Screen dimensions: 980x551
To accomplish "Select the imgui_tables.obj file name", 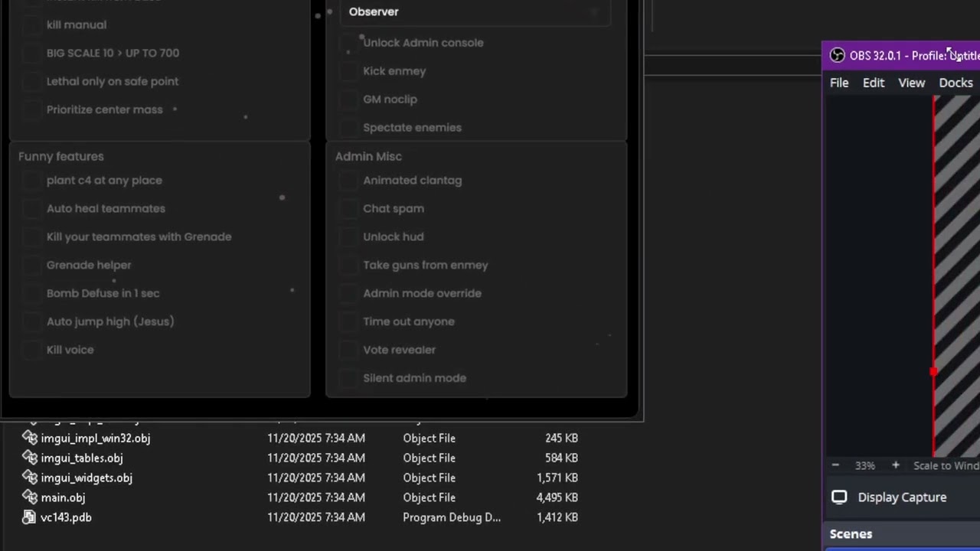I will [82, 458].
